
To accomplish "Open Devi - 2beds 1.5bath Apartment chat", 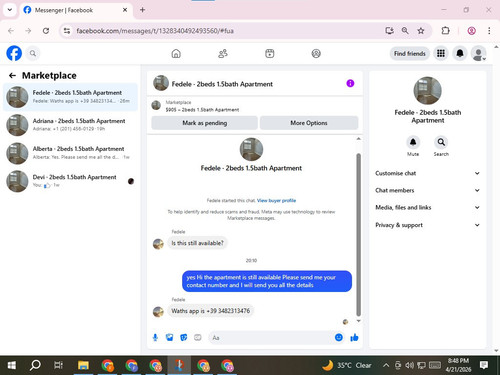I will (70, 181).
